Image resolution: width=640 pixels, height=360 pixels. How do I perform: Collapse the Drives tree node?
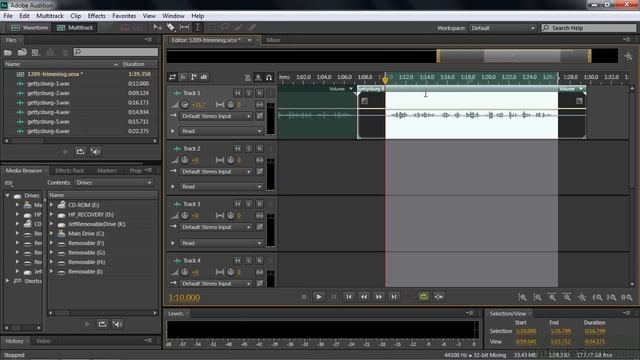pyautogui.click(x=7, y=196)
